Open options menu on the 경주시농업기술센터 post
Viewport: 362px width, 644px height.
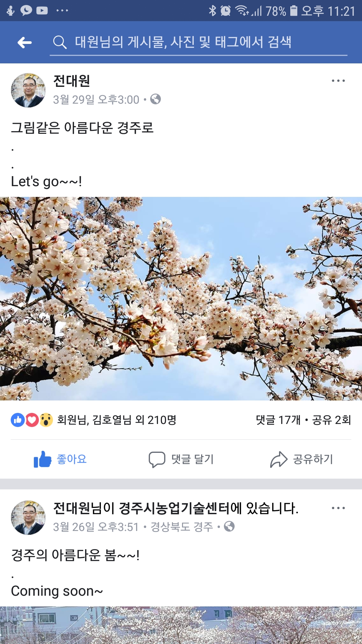(338, 508)
